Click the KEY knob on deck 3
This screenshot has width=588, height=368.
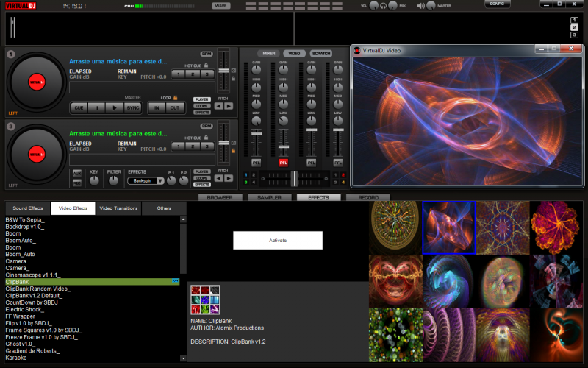94,181
